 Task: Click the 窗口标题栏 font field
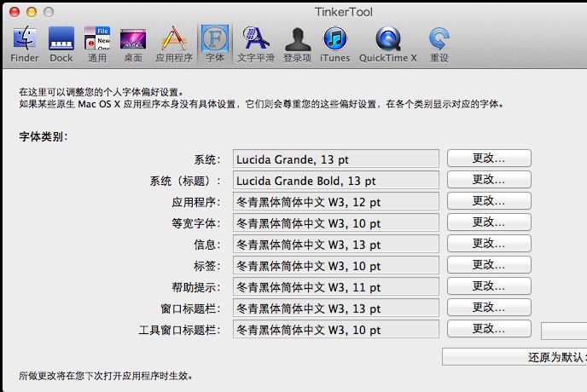click(x=336, y=308)
